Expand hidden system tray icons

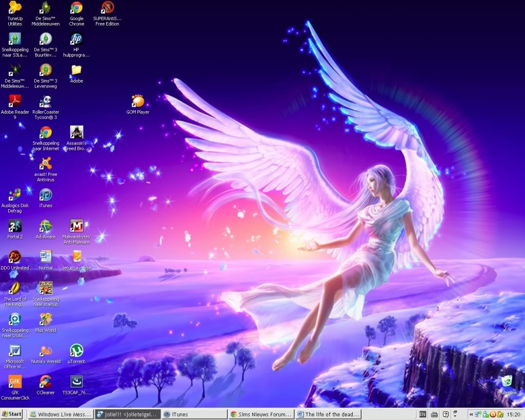(471, 414)
